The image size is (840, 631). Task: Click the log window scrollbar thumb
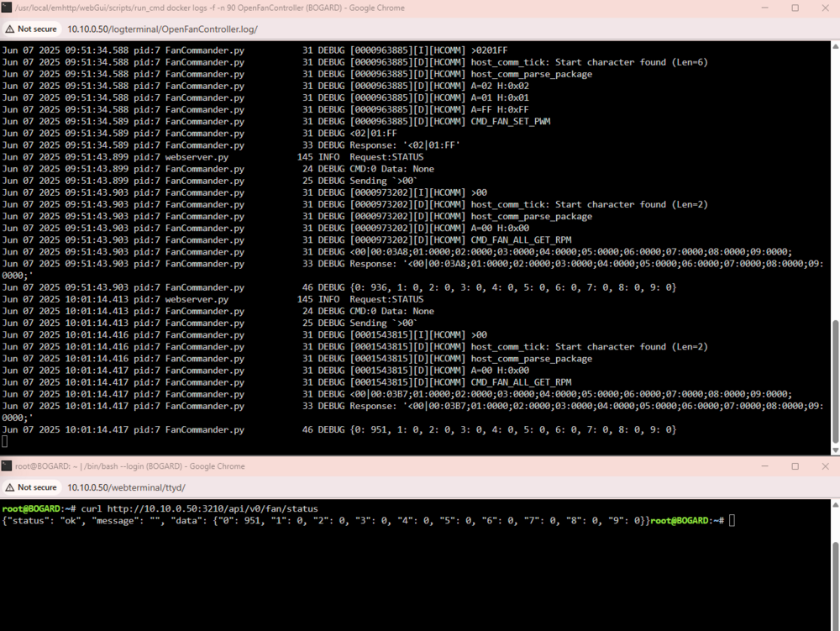pos(835,381)
